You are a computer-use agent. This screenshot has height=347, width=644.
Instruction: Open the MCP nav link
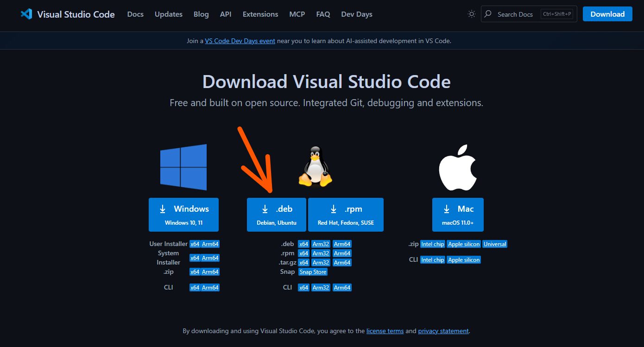(x=297, y=14)
